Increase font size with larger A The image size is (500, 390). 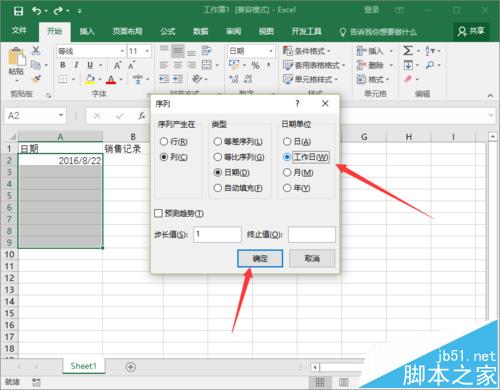tap(117, 65)
